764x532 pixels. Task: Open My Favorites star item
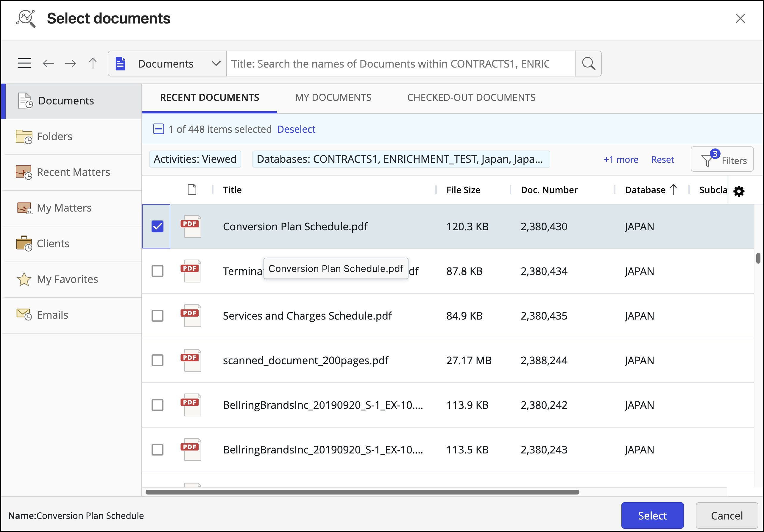67,279
